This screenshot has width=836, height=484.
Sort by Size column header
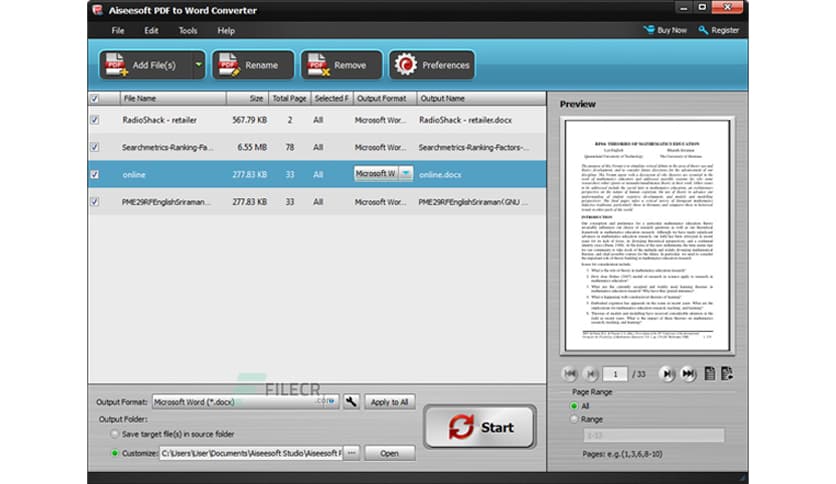pos(247,99)
